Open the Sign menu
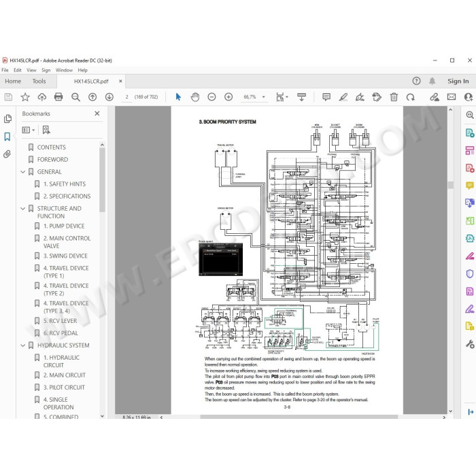This screenshot has height=476, width=476. tap(46, 70)
